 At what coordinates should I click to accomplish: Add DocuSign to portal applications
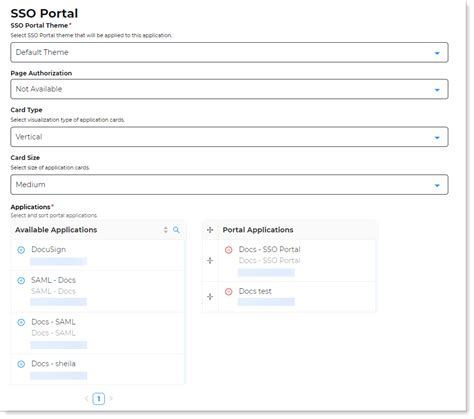(x=21, y=250)
